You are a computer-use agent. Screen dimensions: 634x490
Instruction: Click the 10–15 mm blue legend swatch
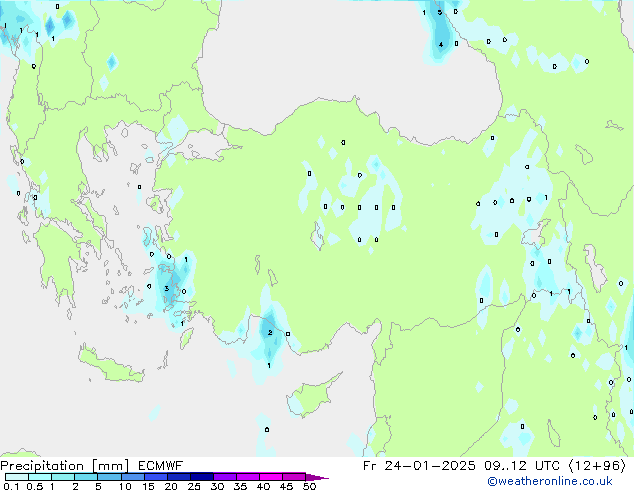point(133,477)
